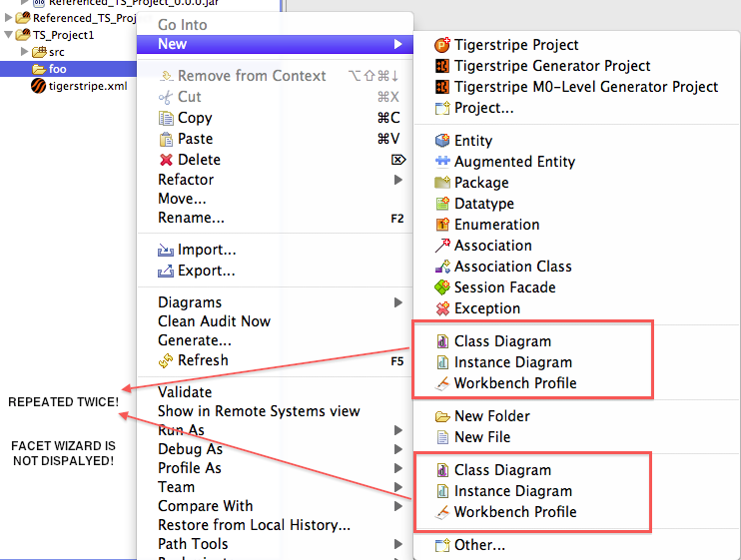Choose the Datatype icon
The height and width of the screenshot is (560, 741).
click(442, 204)
